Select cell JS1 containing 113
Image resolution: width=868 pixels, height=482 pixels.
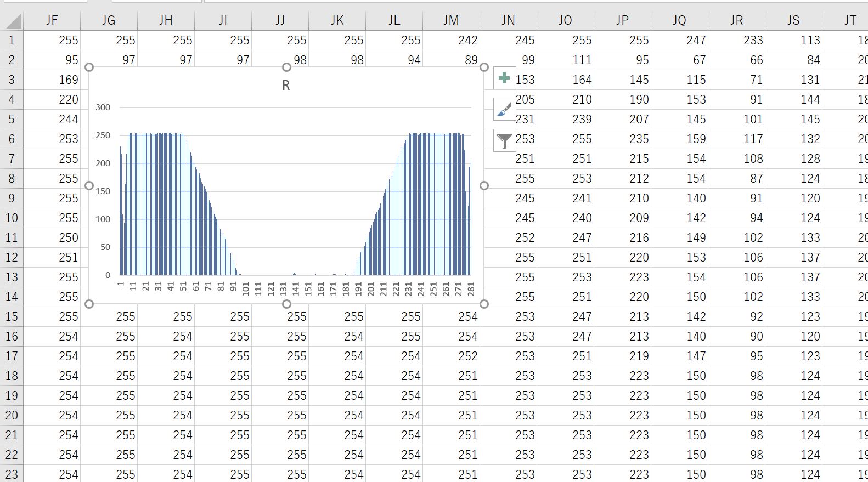point(793,40)
